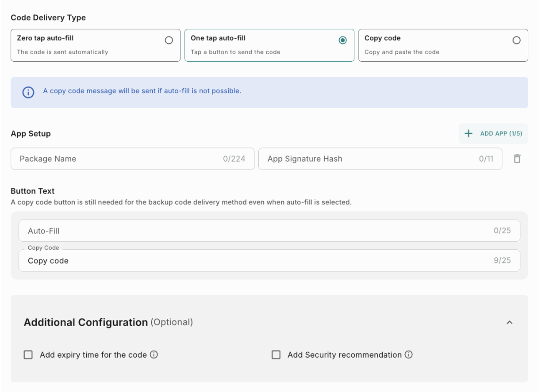The image size is (540, 392).
Task: Click info icon beside Security recommendation
Action: click(x=409, y=355)
